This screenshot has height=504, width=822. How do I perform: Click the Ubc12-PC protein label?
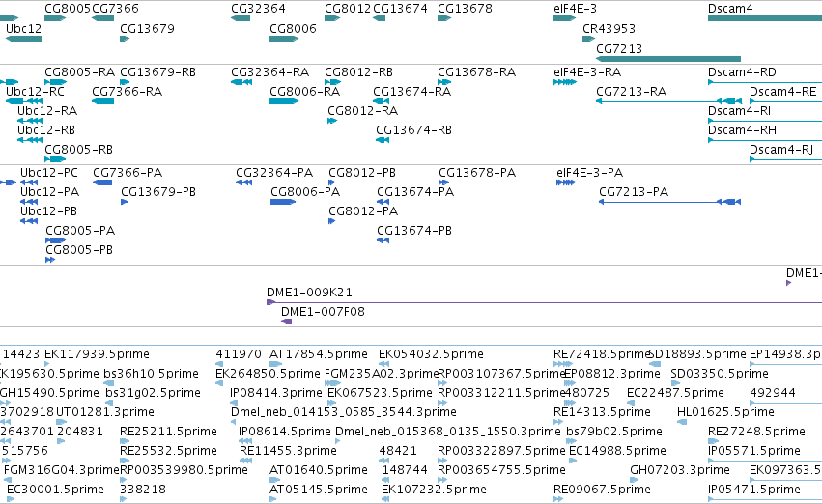pyautogui.click(x=48, y=173)
